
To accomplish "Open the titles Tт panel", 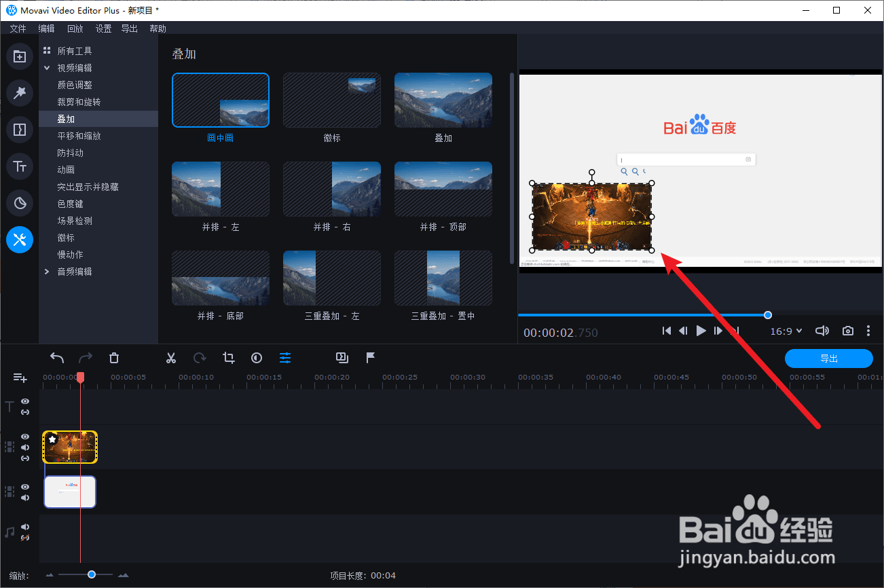I will coord(20,166).
